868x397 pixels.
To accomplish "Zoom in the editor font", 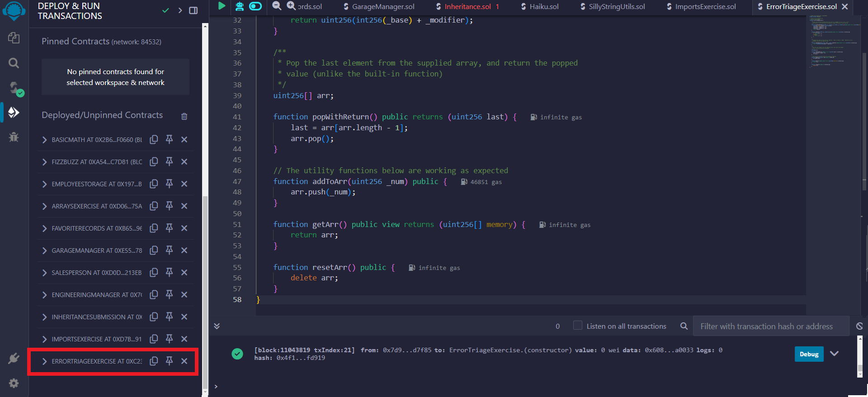I will point(292,6).
